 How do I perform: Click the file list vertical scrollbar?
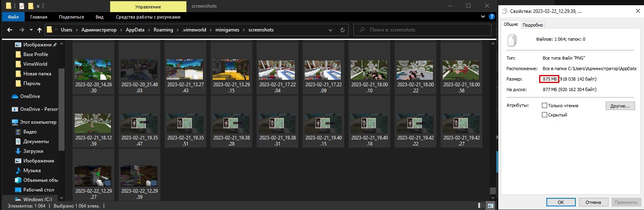[x=493, y=121]
